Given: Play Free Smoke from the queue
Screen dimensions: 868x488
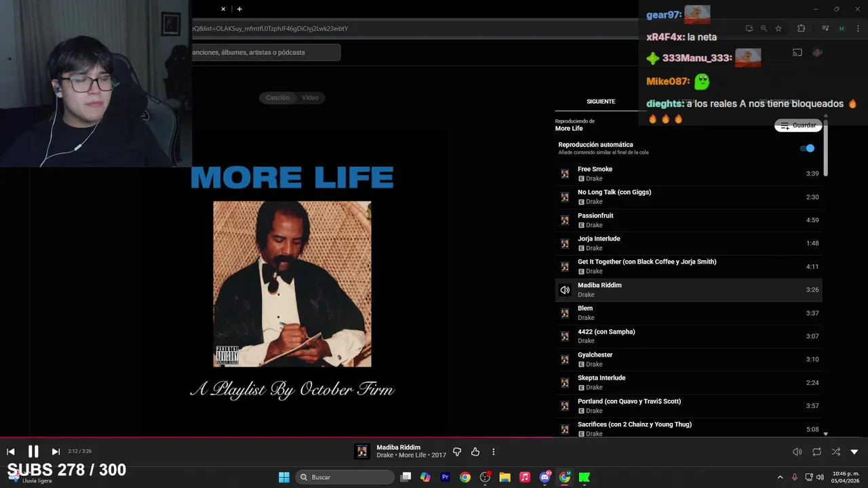Looking at the screenshot, I should 688,174.
